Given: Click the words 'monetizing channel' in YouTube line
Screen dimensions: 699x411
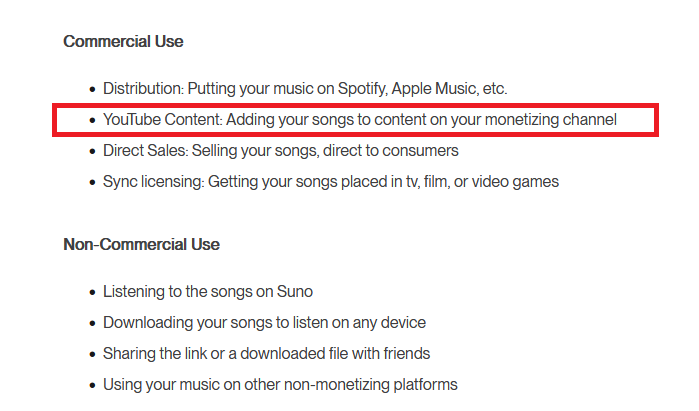Looking at the screenshot, I should coord(551,120).
